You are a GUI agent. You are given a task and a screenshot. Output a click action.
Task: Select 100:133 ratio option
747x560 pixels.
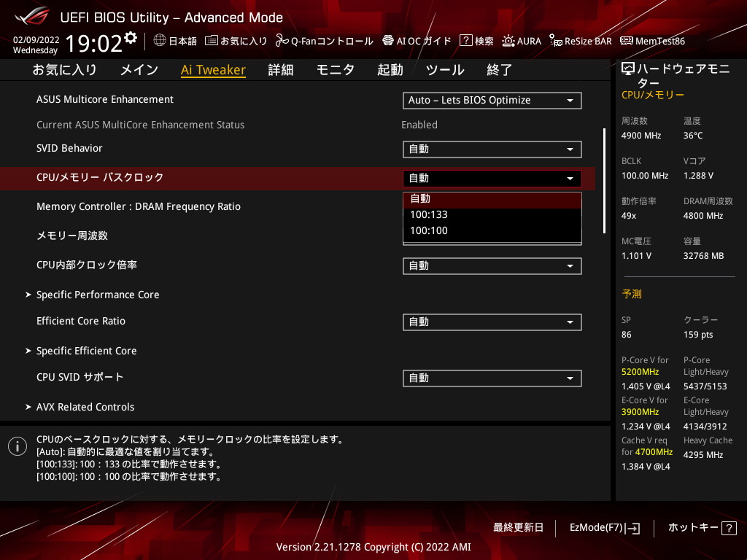click(x=492, y=215)
